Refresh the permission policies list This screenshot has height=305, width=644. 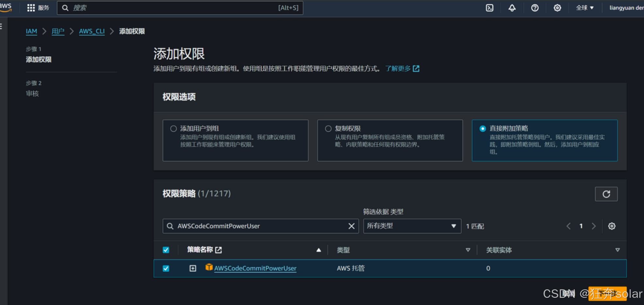pos(606,194)
